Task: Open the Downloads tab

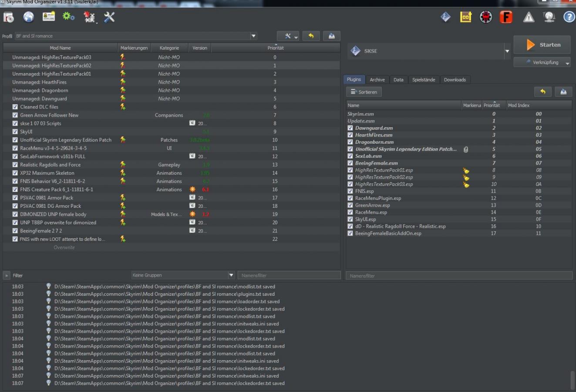Action: (455, 80)
